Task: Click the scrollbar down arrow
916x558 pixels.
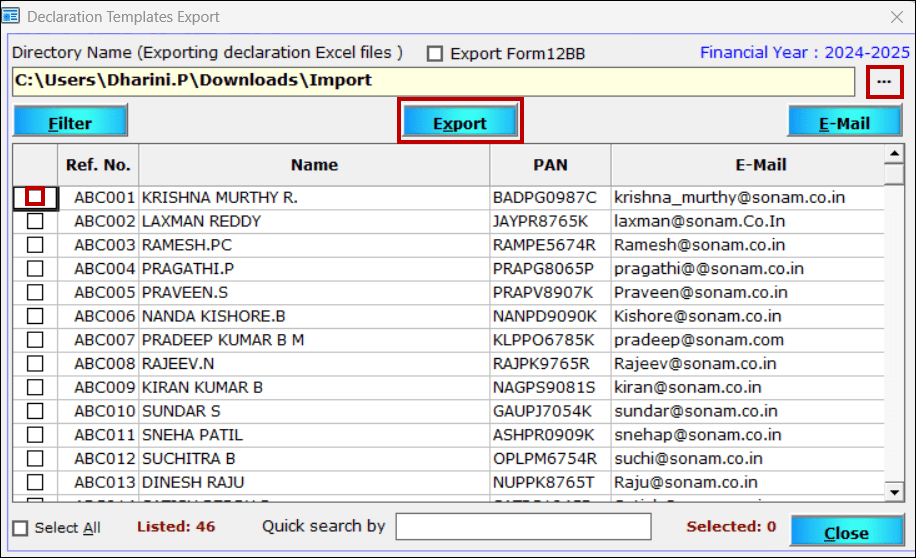Action: click(894, 492)
